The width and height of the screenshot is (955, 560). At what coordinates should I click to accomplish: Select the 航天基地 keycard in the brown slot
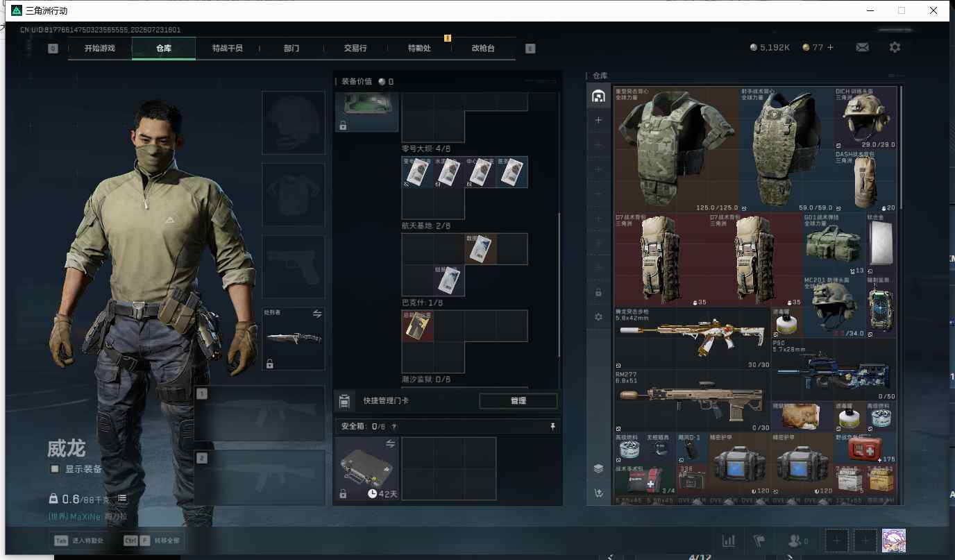point(480,248)
